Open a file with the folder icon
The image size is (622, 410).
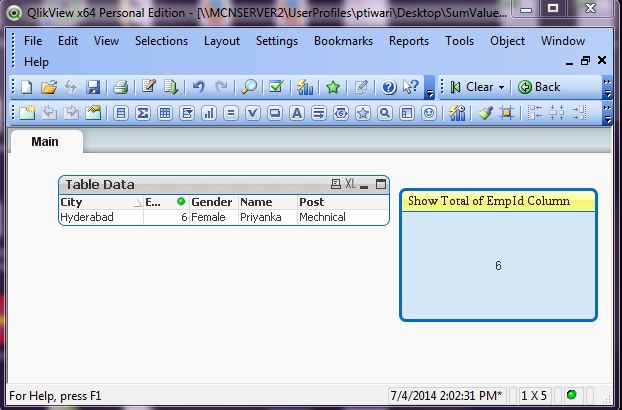tap(49, 87)
